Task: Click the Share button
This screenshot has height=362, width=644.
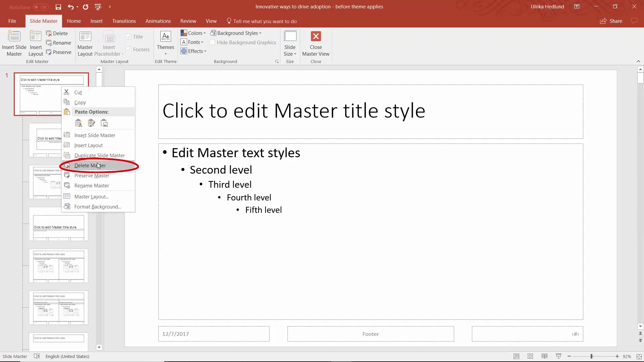Action: [611, 21]
